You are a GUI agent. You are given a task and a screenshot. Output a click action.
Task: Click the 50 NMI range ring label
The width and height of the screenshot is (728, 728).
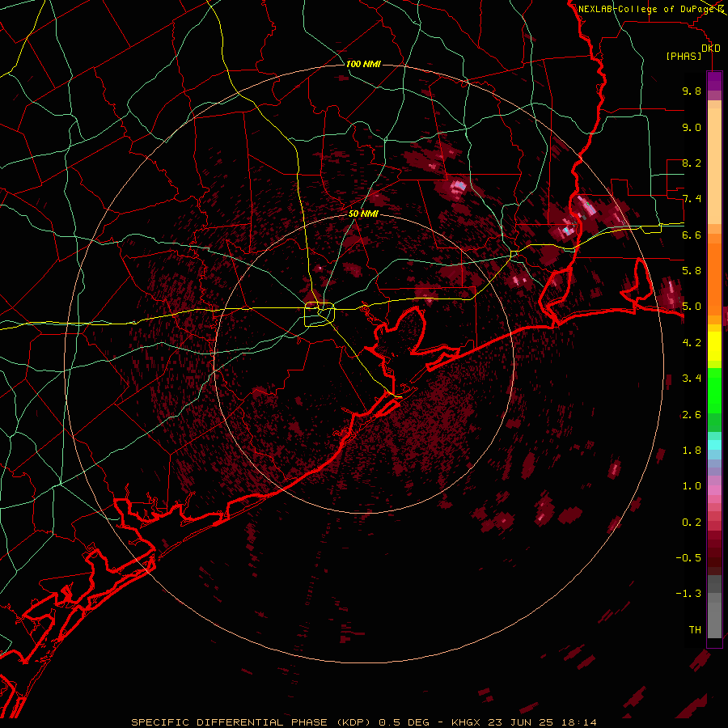363,214
